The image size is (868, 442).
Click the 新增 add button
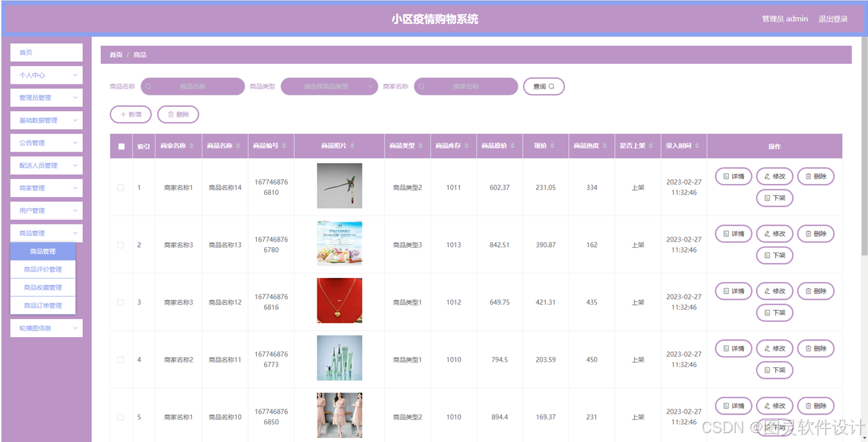coord(130,115)
